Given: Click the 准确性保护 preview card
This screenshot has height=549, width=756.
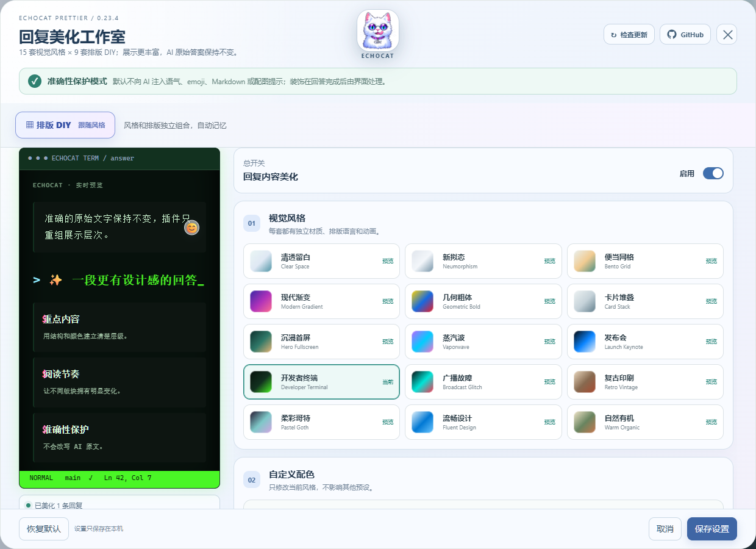Looking at the screenshot, I should [x=119, y=437].
